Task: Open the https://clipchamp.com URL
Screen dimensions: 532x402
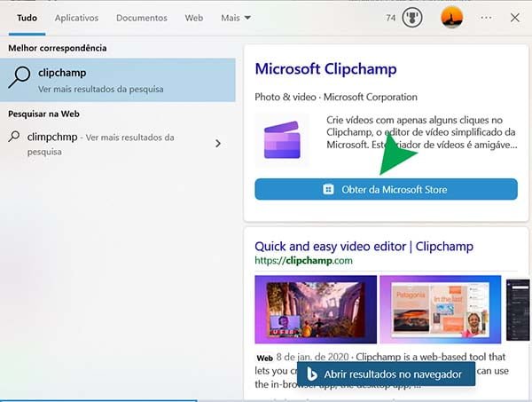Action: click(x=303, y=261)
